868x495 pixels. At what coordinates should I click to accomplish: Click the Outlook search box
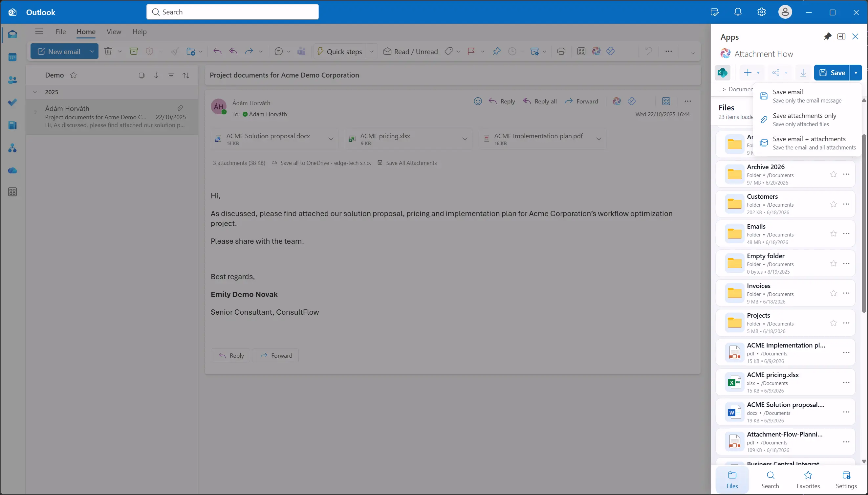[233, 12]
